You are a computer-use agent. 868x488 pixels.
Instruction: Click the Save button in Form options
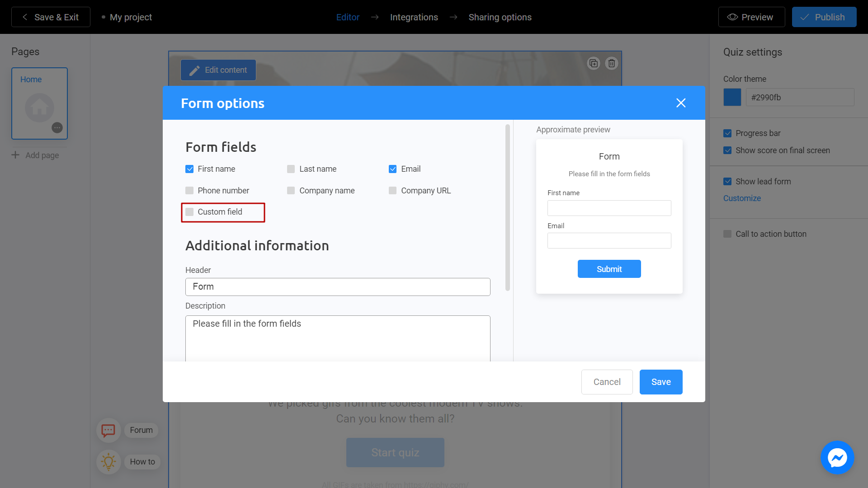pyautogui.click(x=660, y=381)
